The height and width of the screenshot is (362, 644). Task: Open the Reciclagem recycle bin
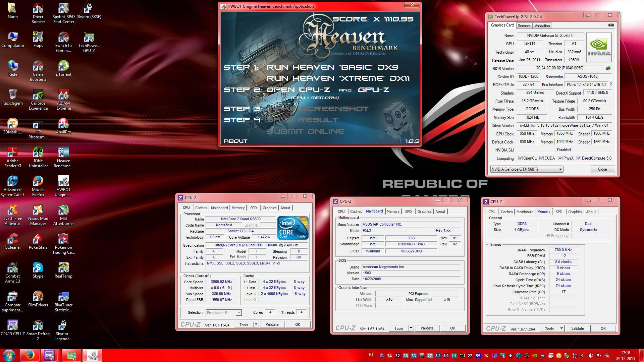pos(12,97)
